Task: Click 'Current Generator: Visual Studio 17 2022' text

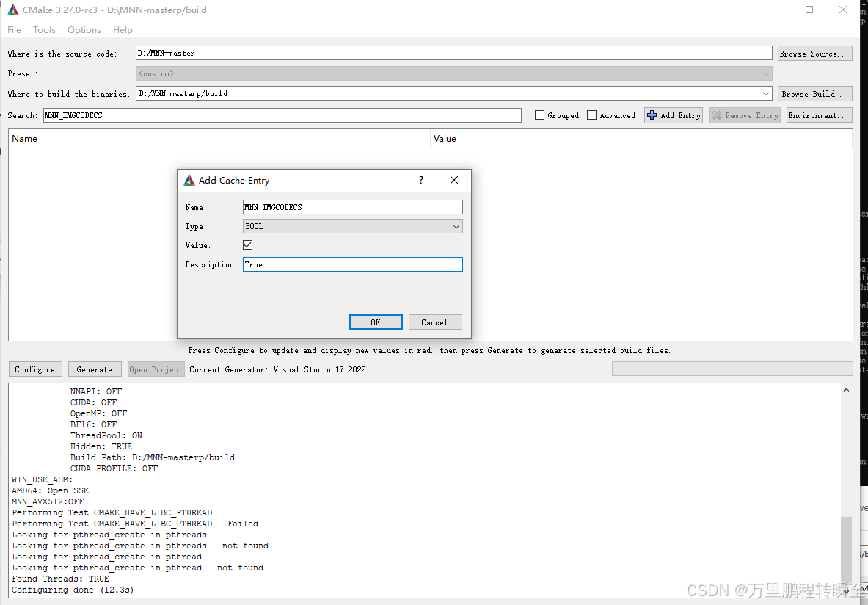Action: click(278, 369)
